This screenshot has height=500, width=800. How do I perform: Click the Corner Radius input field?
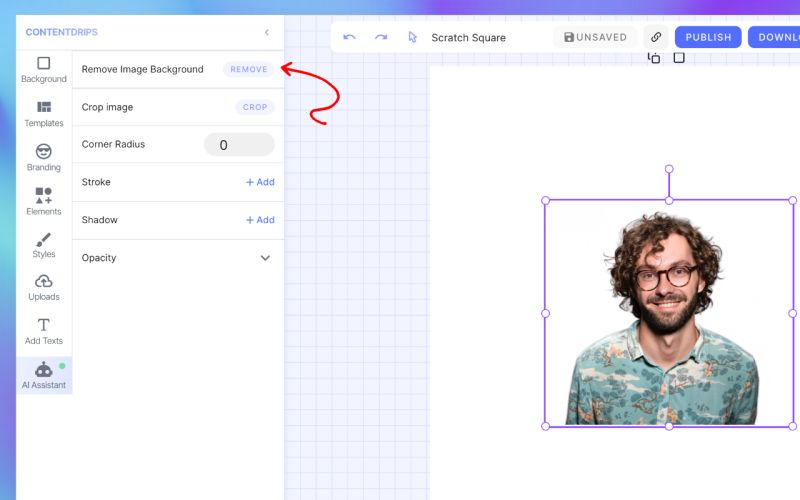tap(239, 145)
